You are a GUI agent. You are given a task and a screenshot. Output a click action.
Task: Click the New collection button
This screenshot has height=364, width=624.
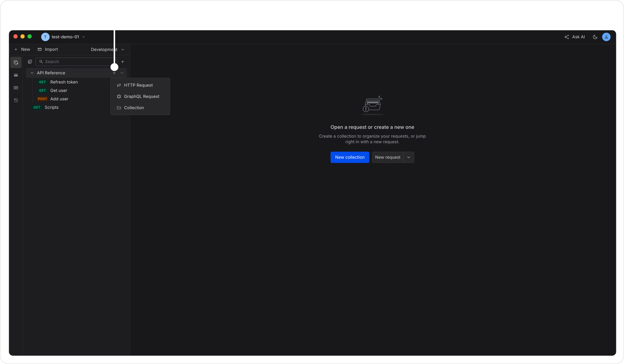pyautogui.click(x=350, y=157)
